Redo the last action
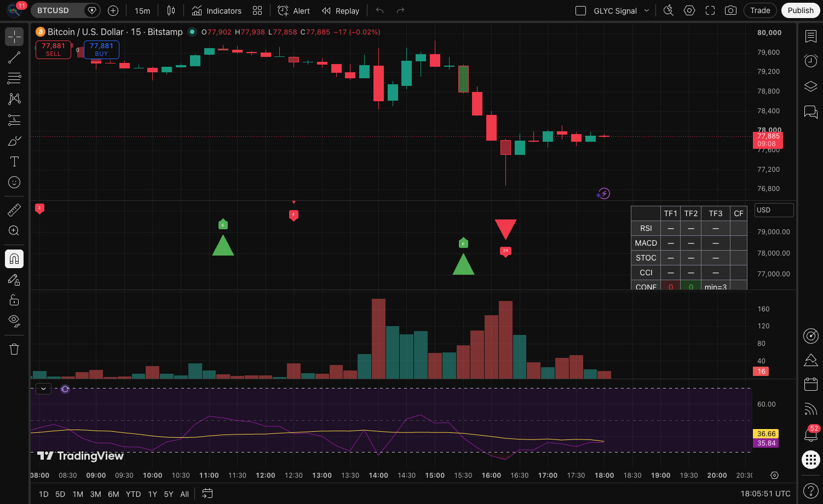 coord(400,10)
